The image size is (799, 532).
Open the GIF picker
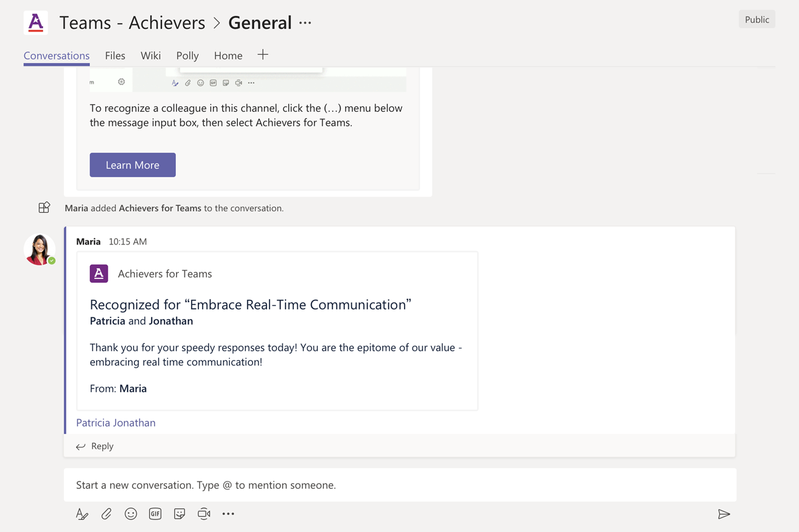(155, 514)
